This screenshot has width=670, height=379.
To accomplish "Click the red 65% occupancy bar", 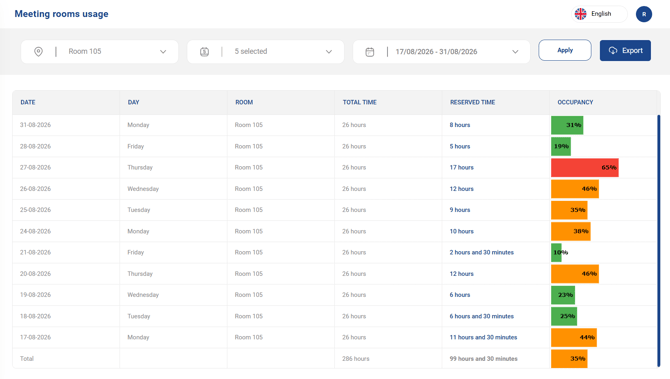I will tap(585, 167).
